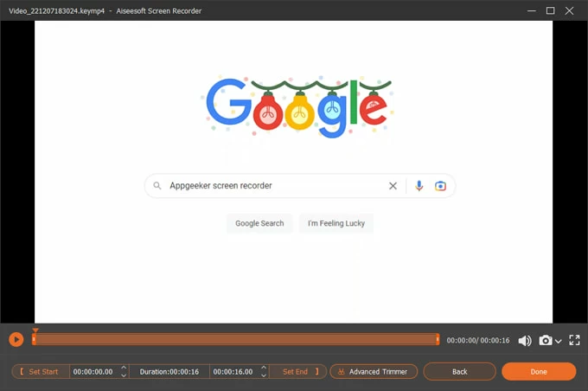
Task: Click the Google Search button
Action: point(259,223)
